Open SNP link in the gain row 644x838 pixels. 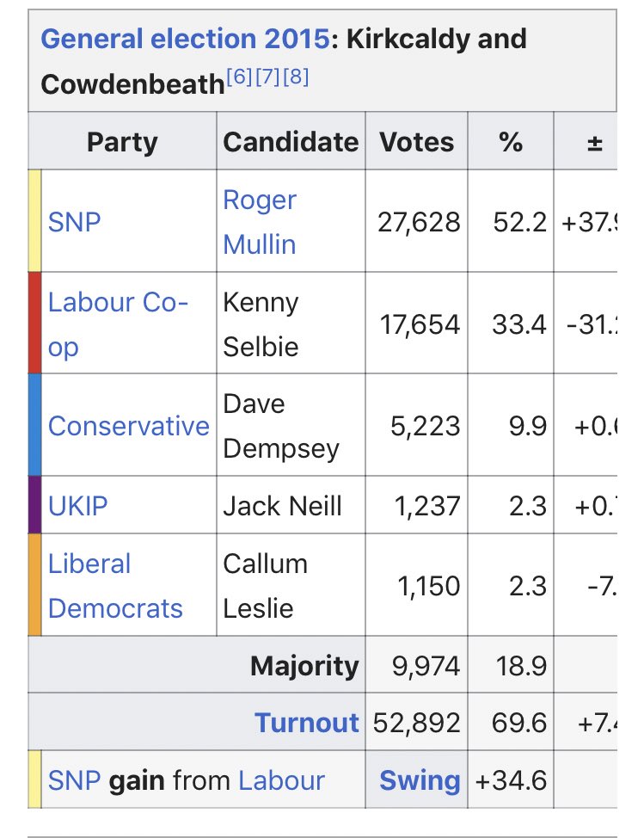pyautogui.click(x=75, y=780)
